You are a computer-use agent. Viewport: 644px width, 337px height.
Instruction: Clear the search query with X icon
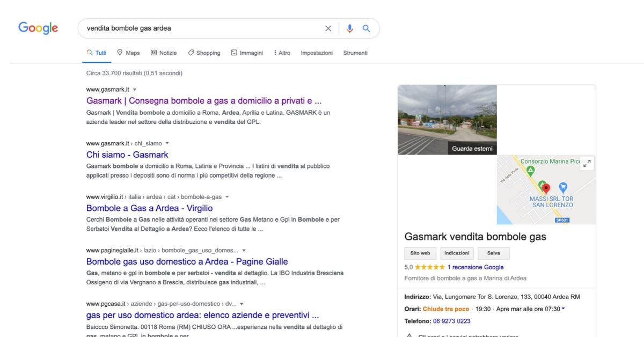point(328,28)
